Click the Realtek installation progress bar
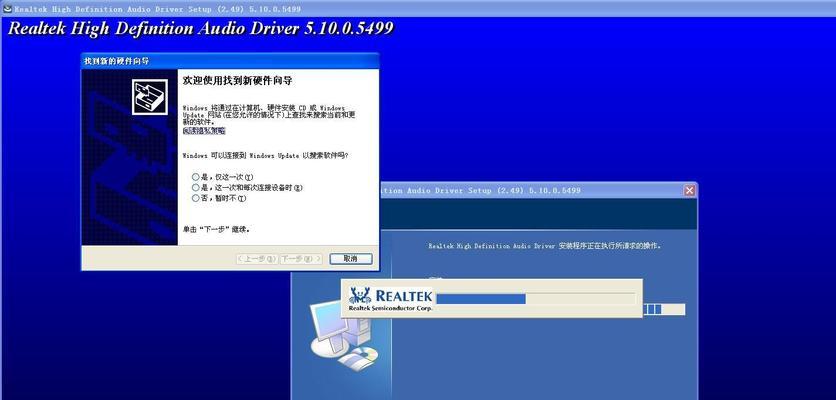 click(x=535, y=299)
